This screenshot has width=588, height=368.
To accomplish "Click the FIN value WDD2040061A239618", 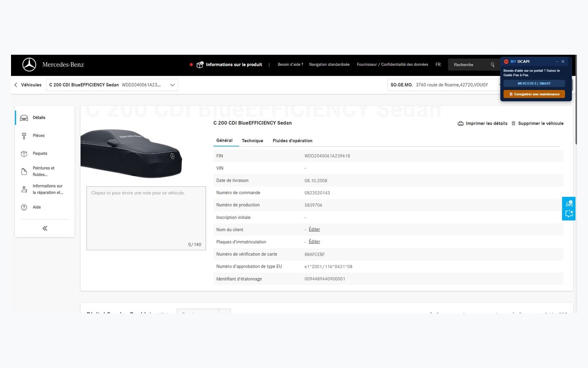I will (x=327, y=156).
